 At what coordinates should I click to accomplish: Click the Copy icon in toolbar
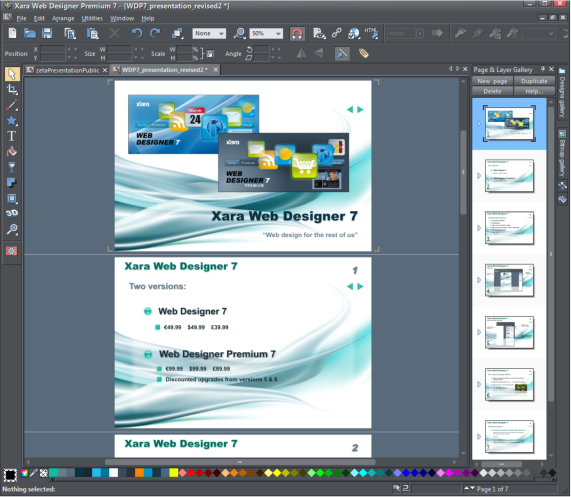pos(70,33)
